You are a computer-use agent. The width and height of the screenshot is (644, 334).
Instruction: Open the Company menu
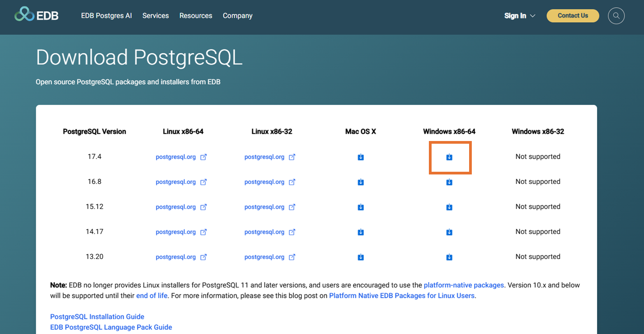coord(238,15)
